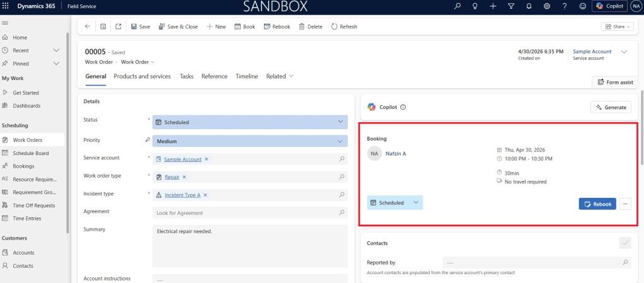Open the Reference tab

214,76
